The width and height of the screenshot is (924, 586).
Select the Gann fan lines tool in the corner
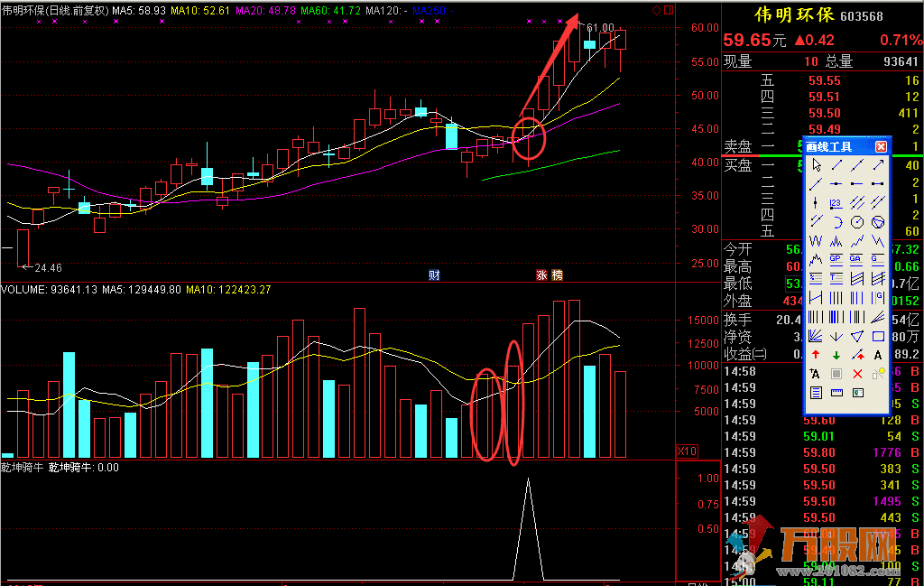[816, 336]
